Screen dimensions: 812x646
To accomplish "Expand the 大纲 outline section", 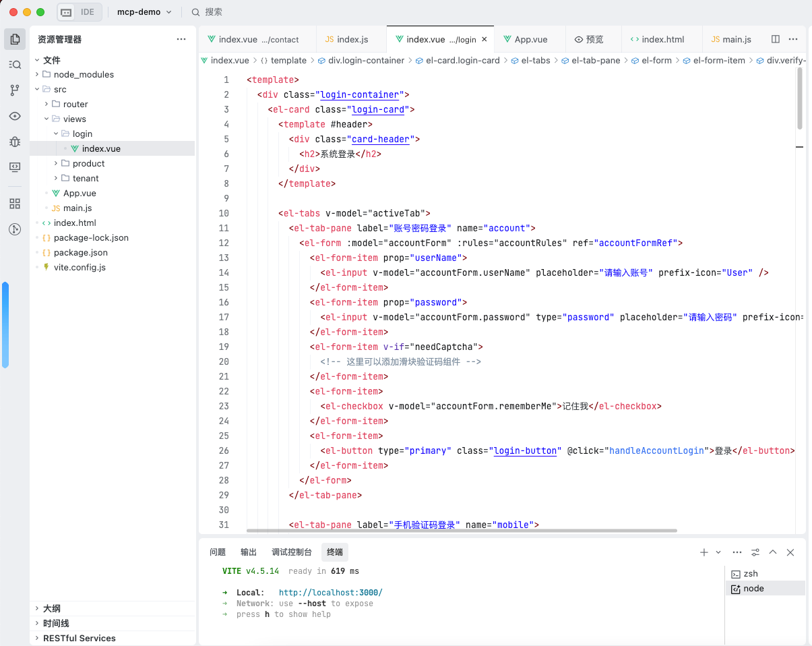I will click(x=113, y=608).
